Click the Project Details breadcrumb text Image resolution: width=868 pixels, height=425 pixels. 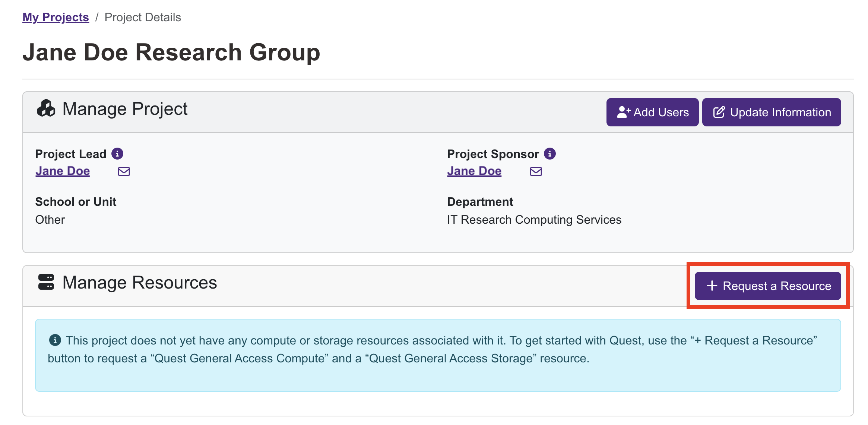[x=143, y=17]
